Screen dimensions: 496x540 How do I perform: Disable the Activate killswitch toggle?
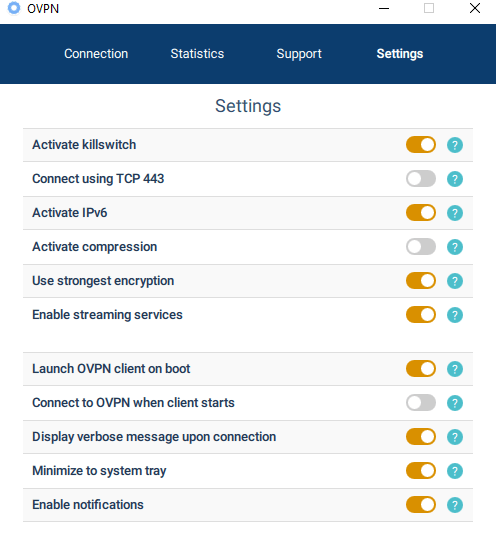pos(421,145)
